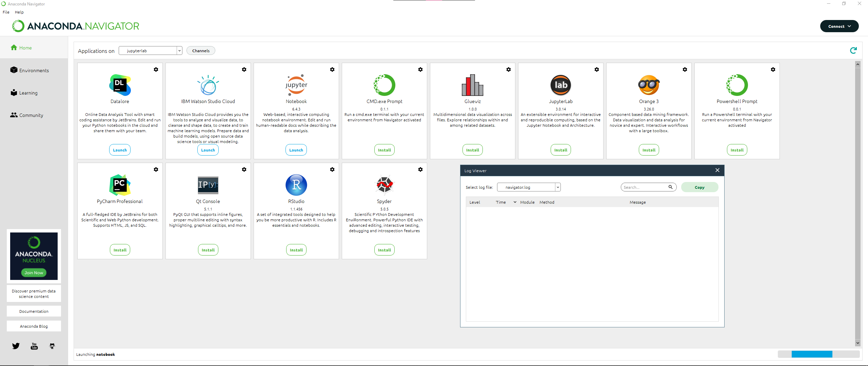Click the Channels button
This screenshot has height=366, width=868.
coord(201,51)
